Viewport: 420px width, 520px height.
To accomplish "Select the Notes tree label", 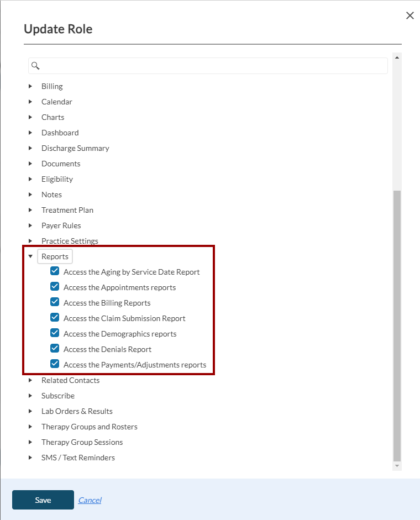I will tap(51, 195).
